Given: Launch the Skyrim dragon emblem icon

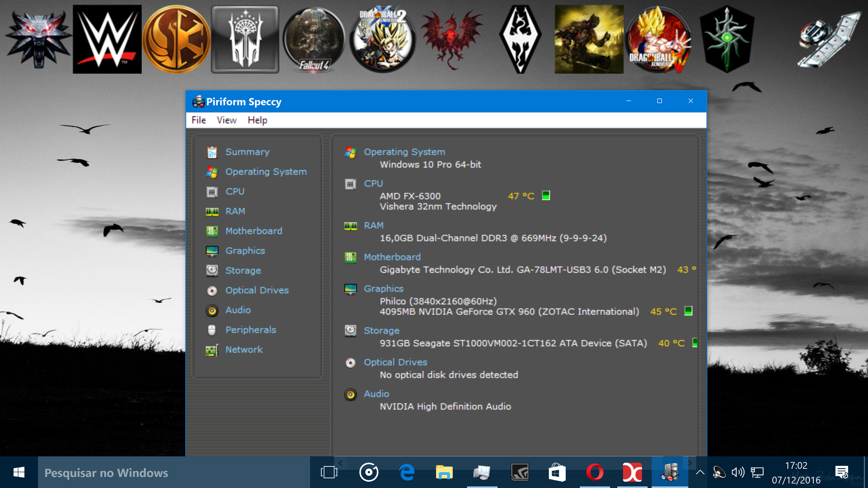Looking at the screenshot, I should tap(520, 39).
